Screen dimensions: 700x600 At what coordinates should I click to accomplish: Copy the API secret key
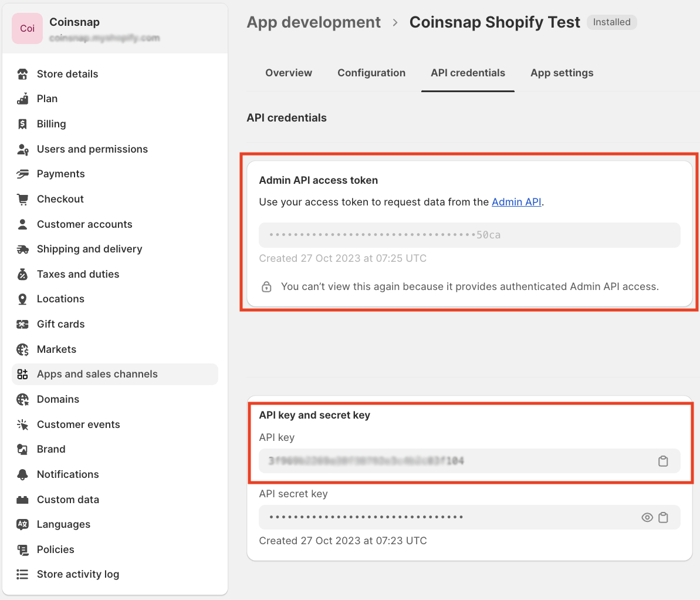pyautogui.click(x=663, y=517)
